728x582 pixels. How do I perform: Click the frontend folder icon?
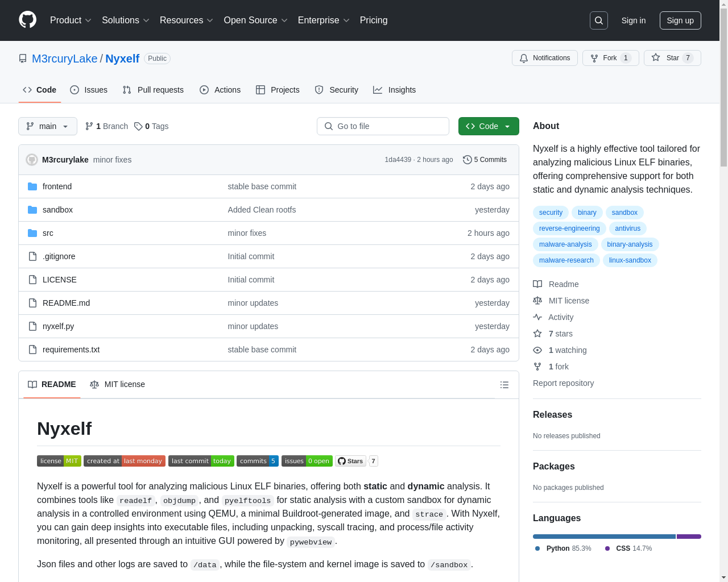(x=32, y=186)
